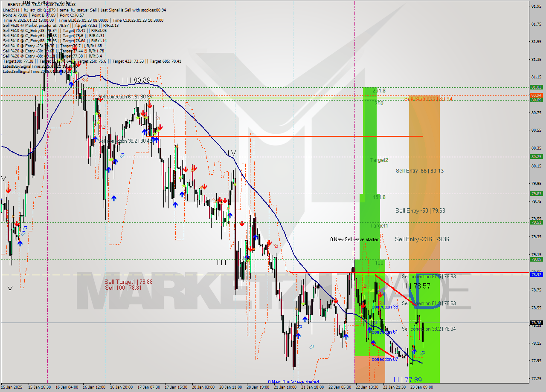Click 'Sell Entry -23.6 | 79.36' label
This screenshot has width=546, height=392.
(x=422, y=239)
